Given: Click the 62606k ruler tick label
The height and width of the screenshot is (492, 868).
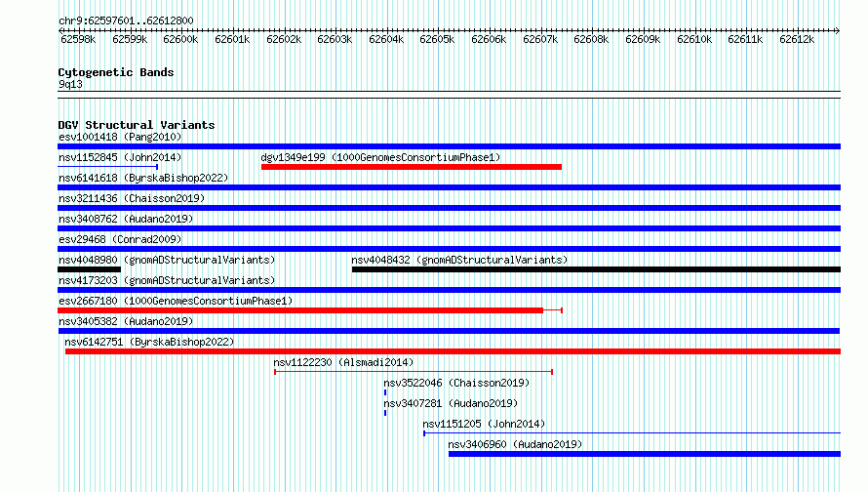Looking at the screenshot, I should tap(489, 39).
